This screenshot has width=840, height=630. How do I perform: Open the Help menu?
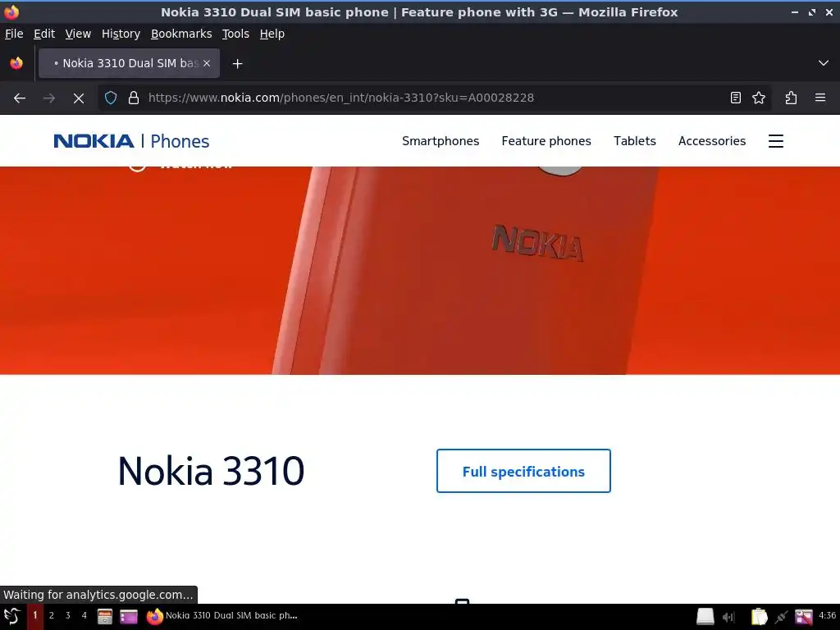[272, 34]
